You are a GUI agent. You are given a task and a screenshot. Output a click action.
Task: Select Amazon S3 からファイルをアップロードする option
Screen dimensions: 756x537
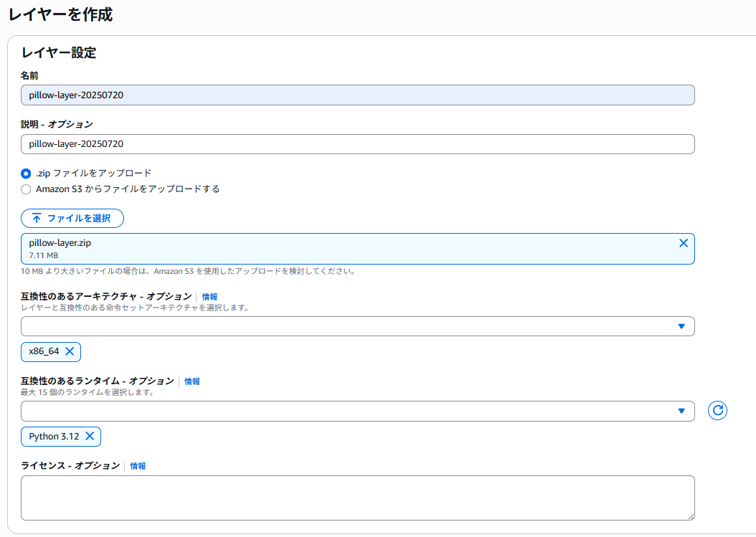click(26, 189)
